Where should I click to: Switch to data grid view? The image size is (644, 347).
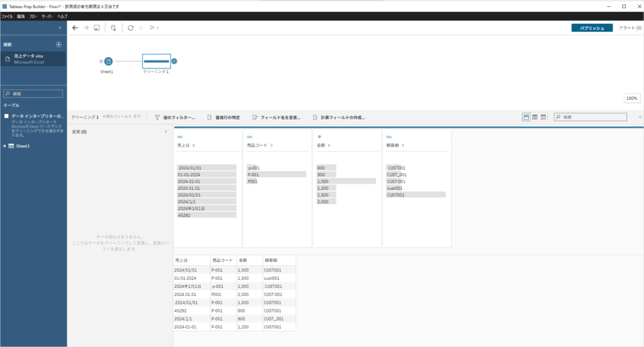click(535, 117)
